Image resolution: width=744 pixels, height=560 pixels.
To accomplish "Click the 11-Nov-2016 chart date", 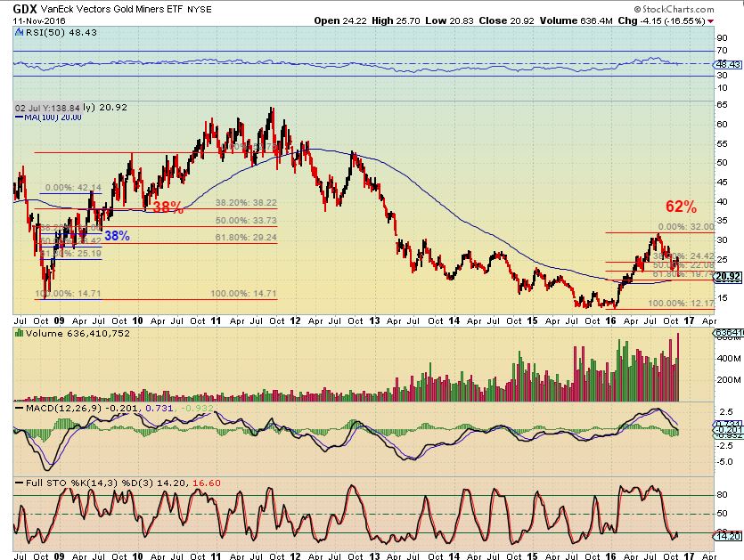I will click(x=39, y=20).
